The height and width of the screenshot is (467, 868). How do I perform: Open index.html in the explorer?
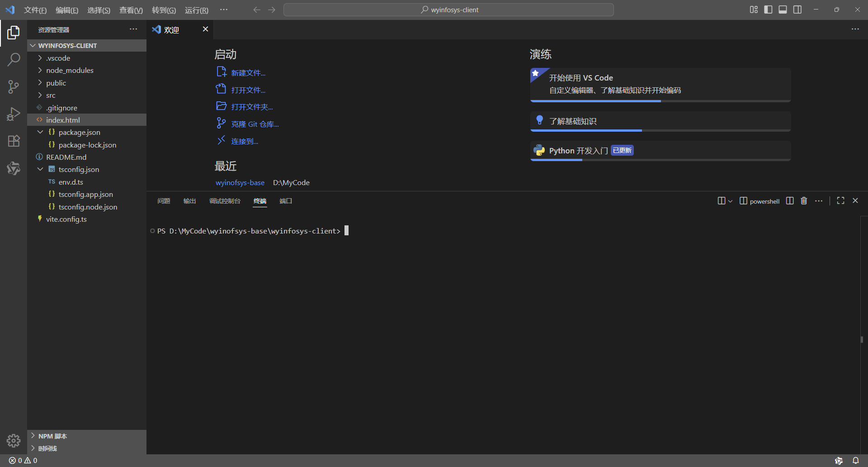tap(87, 120)
